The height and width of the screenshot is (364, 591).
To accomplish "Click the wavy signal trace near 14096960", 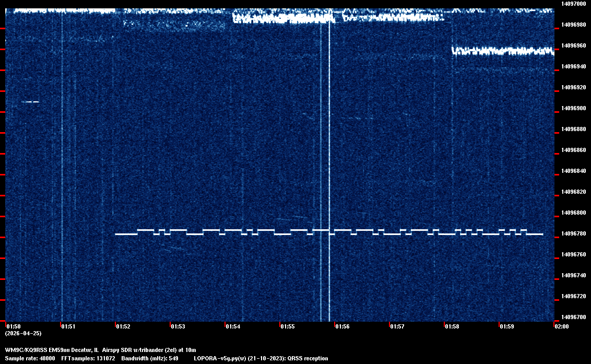I will pyautogui.click(x=503, y=51).
